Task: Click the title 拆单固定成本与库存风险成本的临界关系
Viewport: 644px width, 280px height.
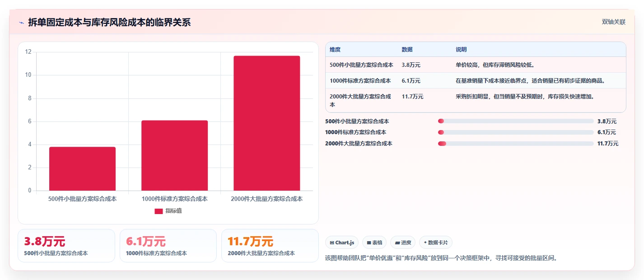Action: tap(109, 22)
